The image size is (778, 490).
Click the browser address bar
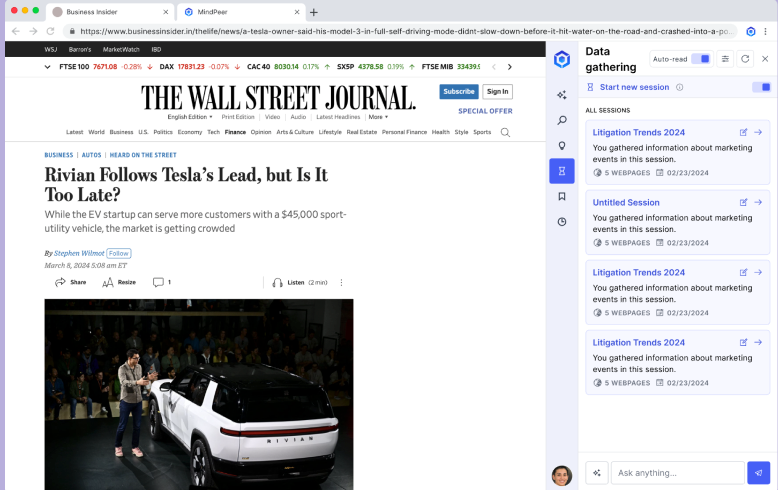tap(400, 31)
